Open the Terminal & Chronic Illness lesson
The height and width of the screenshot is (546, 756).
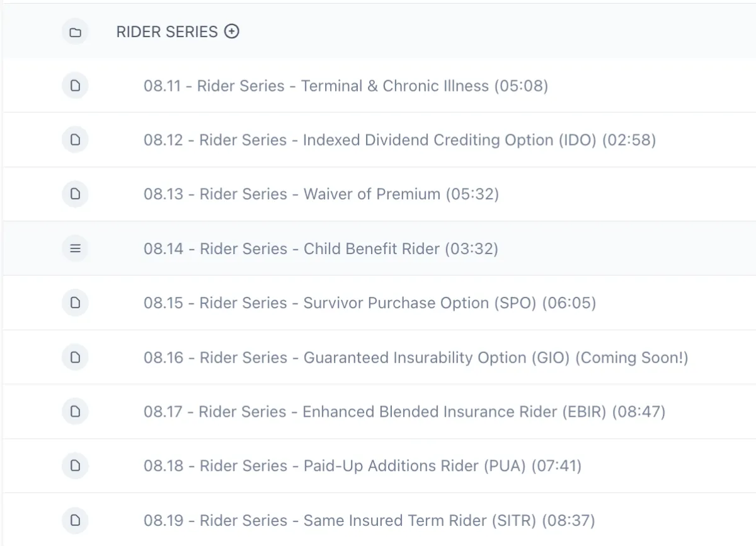pos(346,86)
